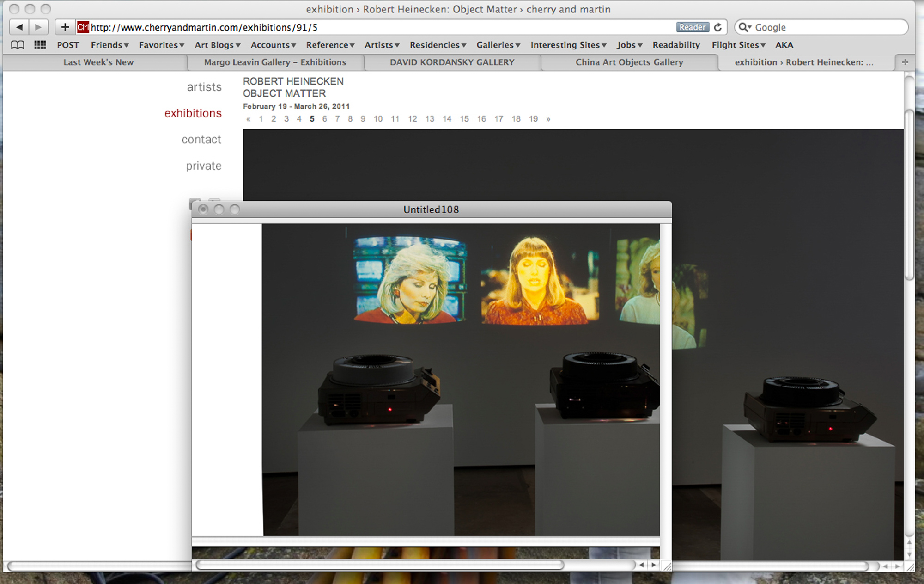Jump to exhibition image 13

tap(430, 119)
